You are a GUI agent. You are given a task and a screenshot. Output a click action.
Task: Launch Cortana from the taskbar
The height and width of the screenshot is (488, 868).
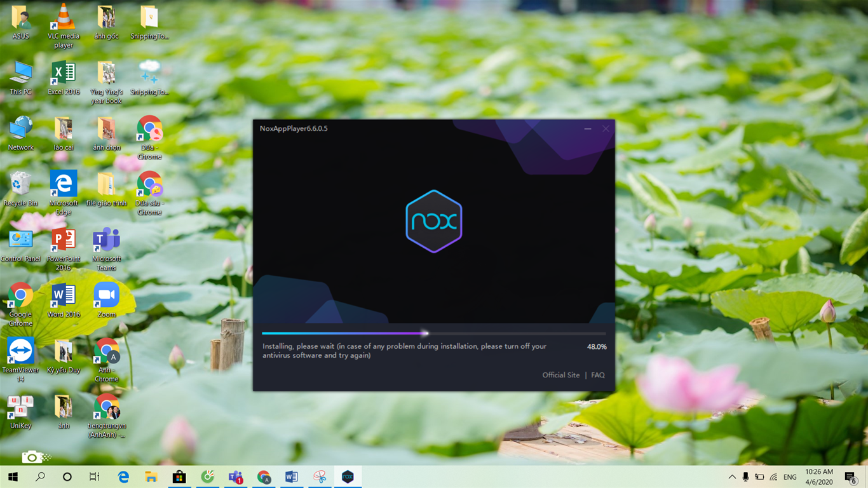67,477
